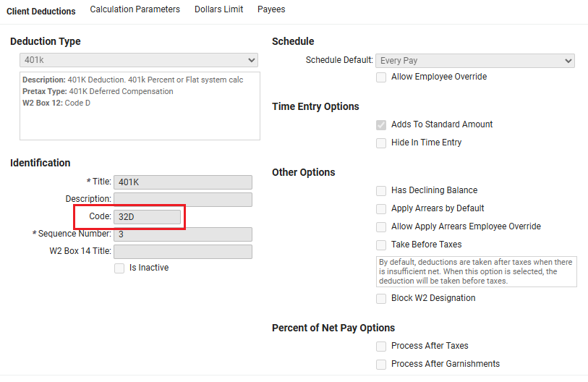588x382 pixels.
Task: Enable Take Before Taxes option
Action: [381, 245]
